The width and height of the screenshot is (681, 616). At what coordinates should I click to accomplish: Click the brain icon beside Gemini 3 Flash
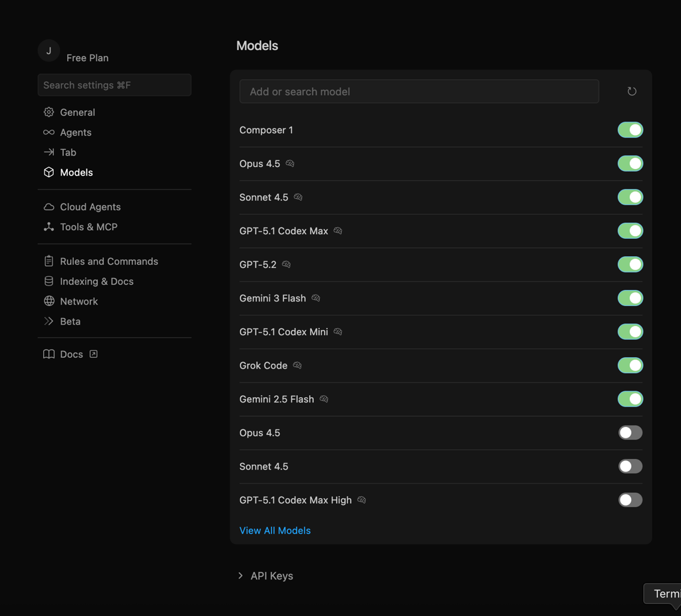(316, 298)
